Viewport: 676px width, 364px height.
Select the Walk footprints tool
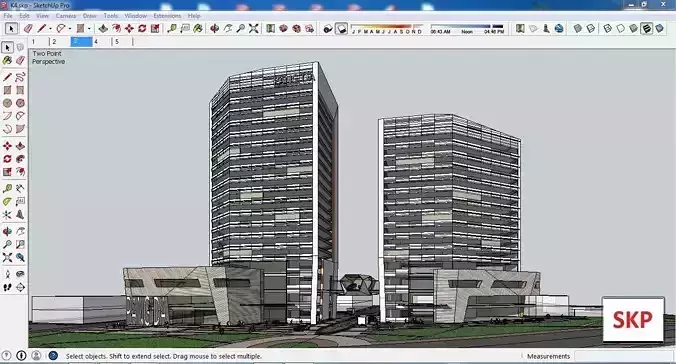[x=7, y=287]
